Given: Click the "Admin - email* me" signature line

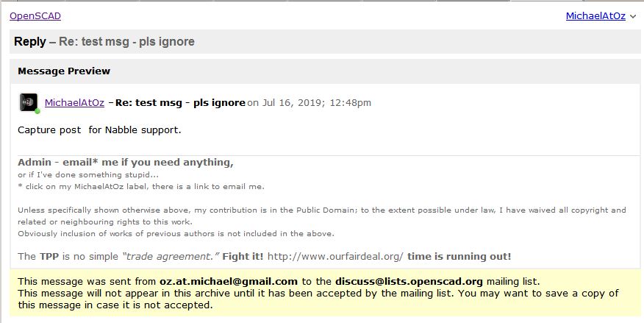Looking at the screenshot, I should click(125, 162).
